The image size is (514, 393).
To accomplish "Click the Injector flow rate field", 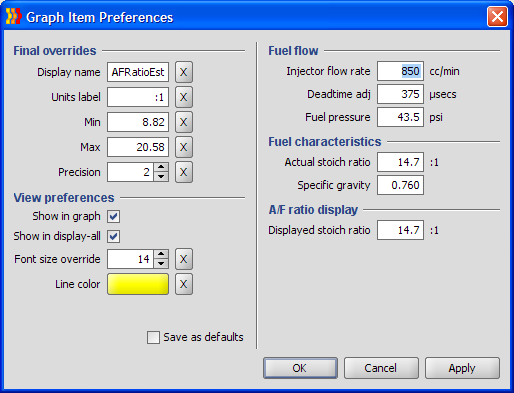I will [400, 71].
